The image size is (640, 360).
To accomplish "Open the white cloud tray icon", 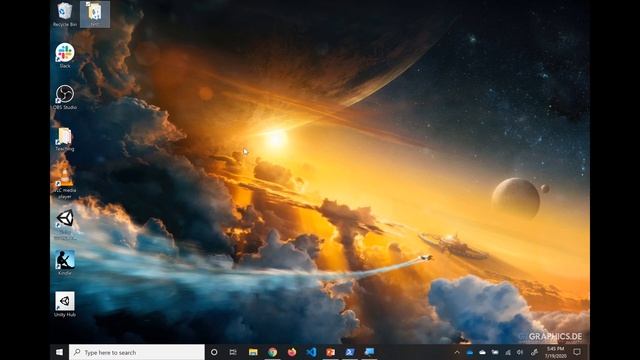I will point(482,352).
